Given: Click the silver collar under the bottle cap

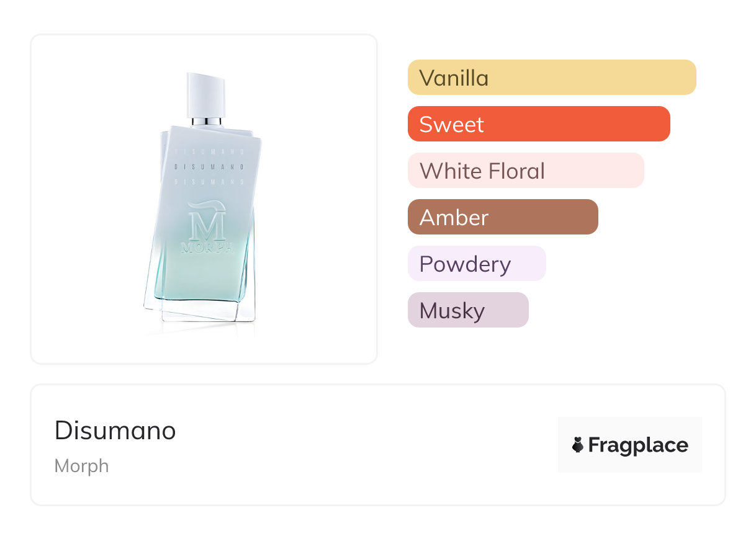Looking at the screenshot, I should 207,121.
